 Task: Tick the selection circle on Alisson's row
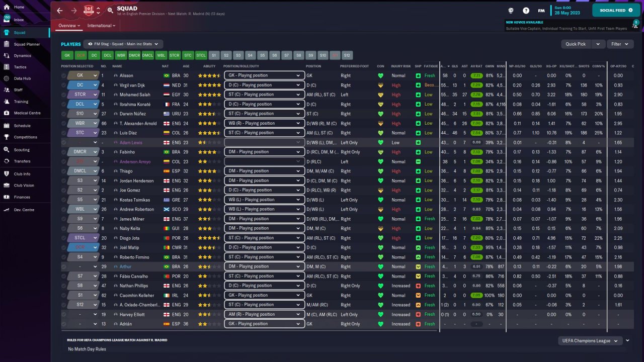pos(64,75)
